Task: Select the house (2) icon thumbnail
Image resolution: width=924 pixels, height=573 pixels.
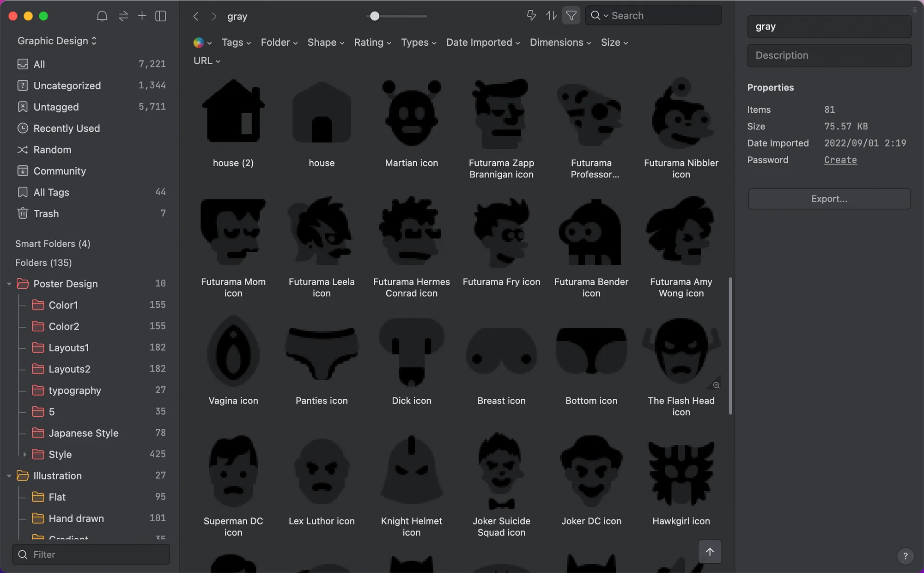Action: click(x=233, y=111)
